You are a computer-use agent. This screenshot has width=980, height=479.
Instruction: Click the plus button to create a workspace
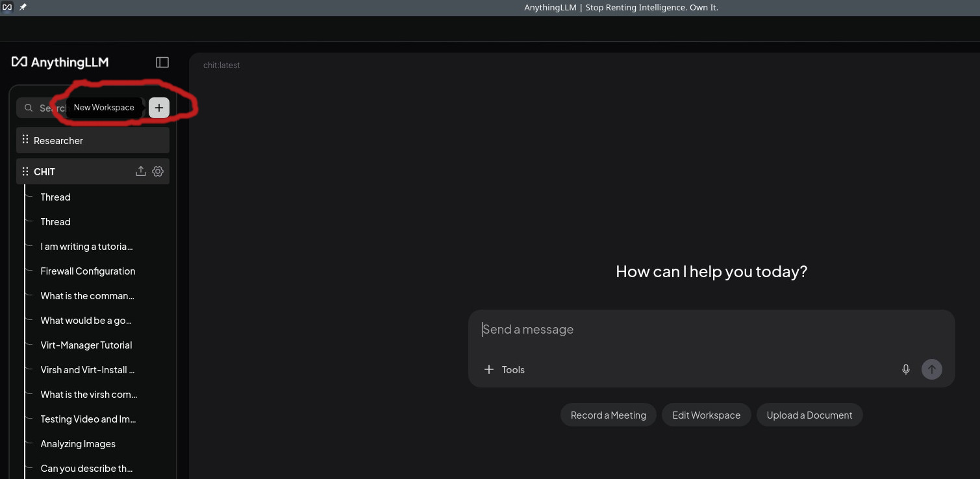(x=159, y=108)
